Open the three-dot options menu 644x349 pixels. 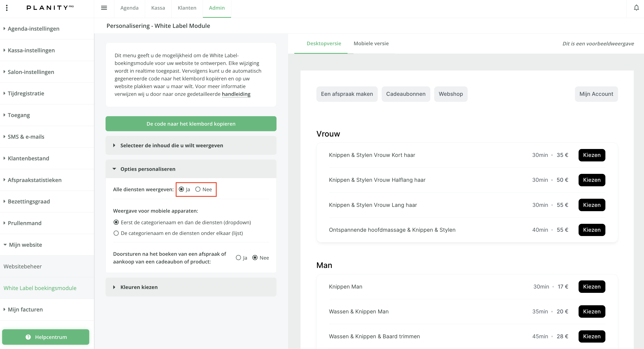(x=7, y=8)
